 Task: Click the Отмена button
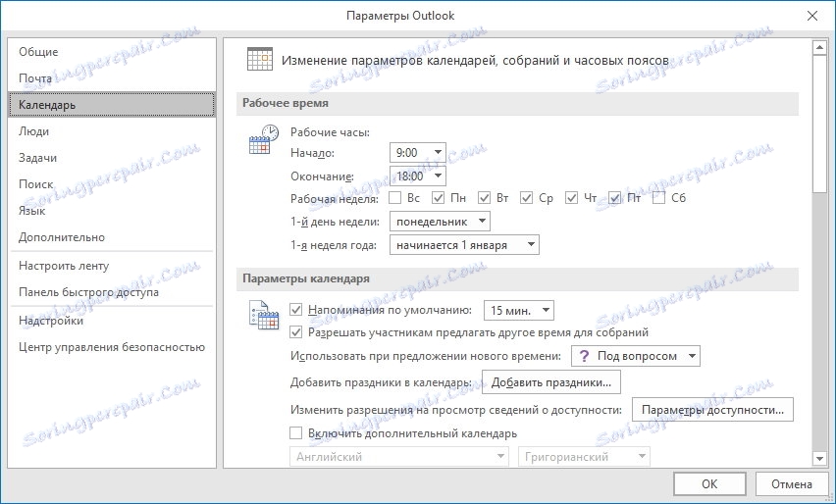[x=791, y=483]
